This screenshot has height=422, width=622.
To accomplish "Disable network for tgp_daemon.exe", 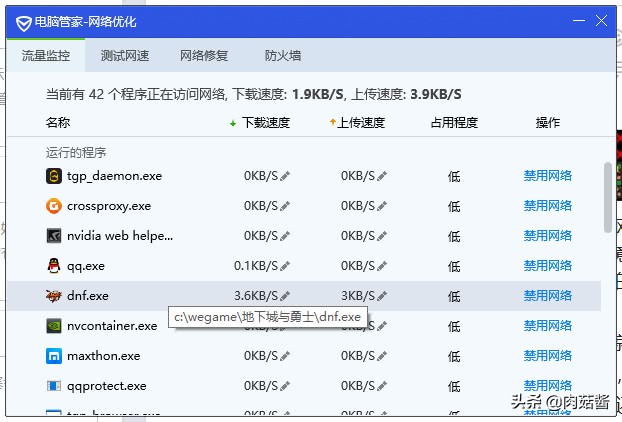I will 547,176.
